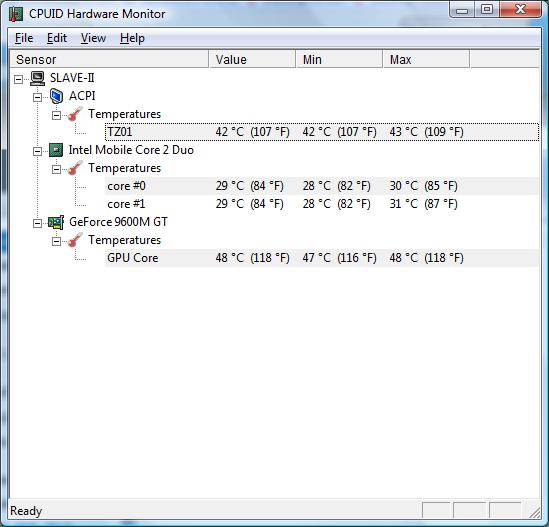Image resolution: width=549 pixels, height=527 pixels.
Task: Select the GPU Core temperature row
Action: pyautogui.click(x=322, y=258)
